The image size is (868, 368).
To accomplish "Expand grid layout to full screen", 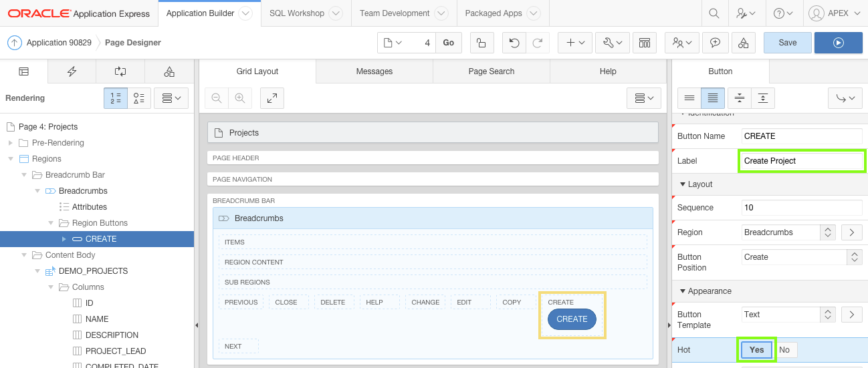I will point(272,98).
